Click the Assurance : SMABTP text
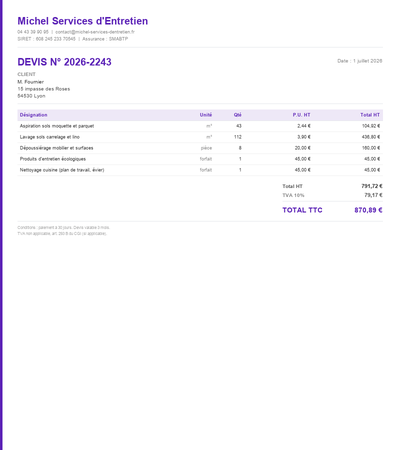This screenshot has width=400, height=450. [105, 39]
